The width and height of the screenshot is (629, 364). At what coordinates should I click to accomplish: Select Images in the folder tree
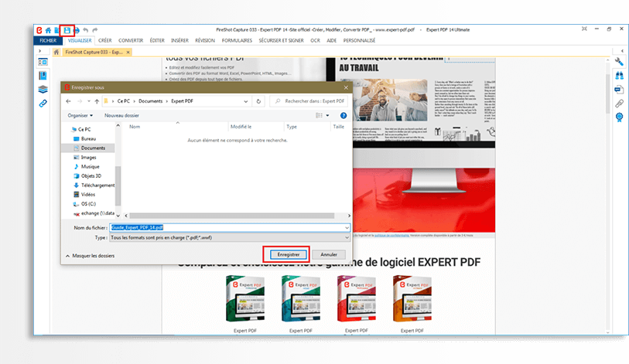pos(88,158)
